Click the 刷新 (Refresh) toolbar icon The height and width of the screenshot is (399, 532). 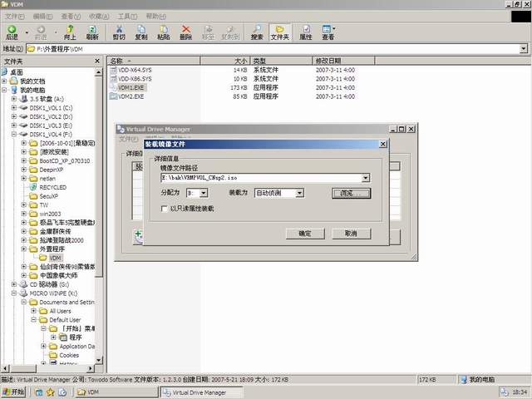point(92,32)
